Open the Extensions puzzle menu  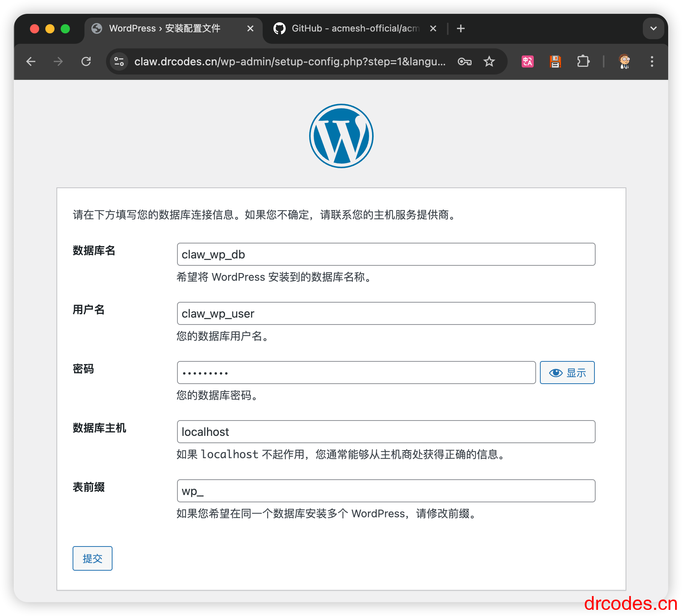coord(583,61)
